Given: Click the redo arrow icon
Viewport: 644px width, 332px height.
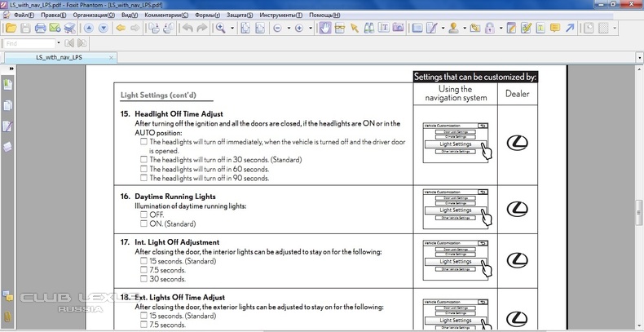Looking at the screenshot, I should click(x=202, y=28).
